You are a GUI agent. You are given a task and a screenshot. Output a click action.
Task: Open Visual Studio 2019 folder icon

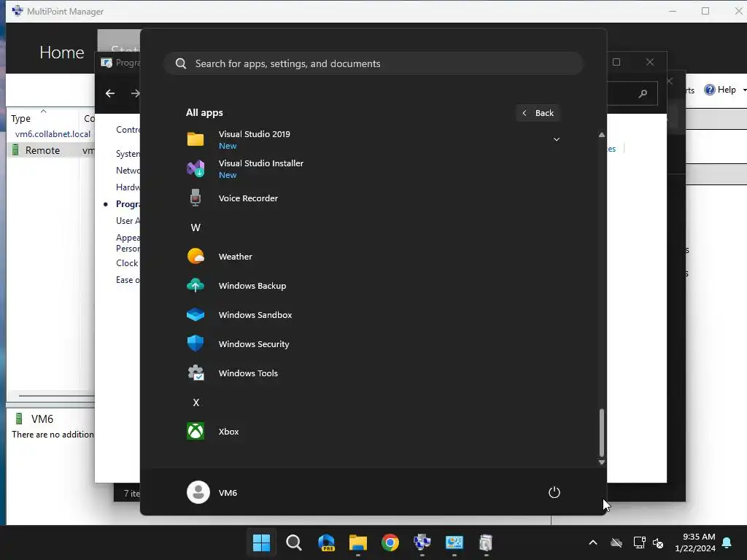coord(196,139)
